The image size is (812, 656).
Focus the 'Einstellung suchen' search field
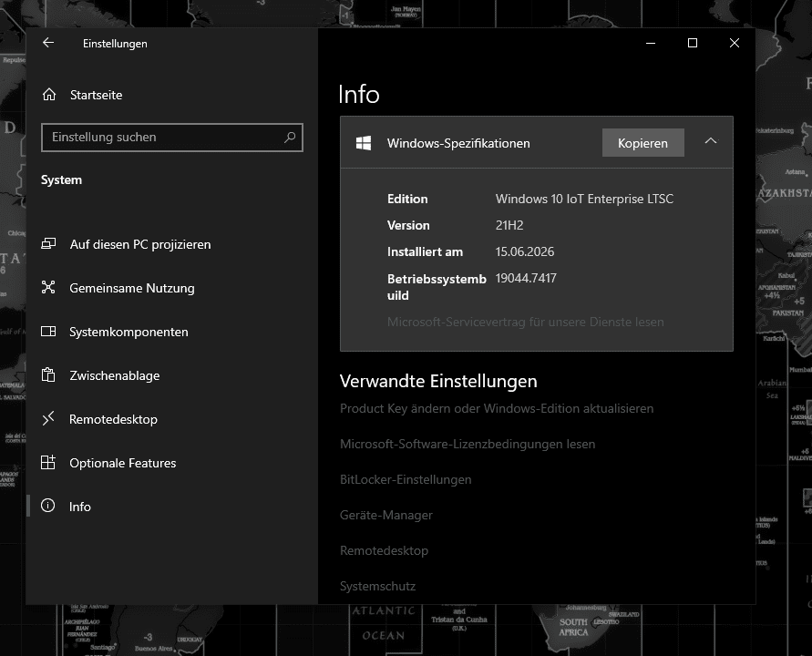click(172, 138)
